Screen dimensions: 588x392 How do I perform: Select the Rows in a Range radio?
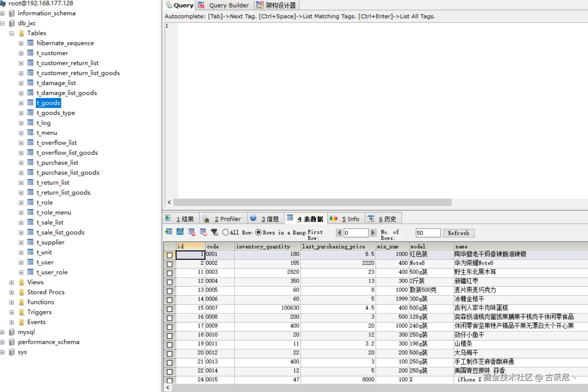coord(258,232)
